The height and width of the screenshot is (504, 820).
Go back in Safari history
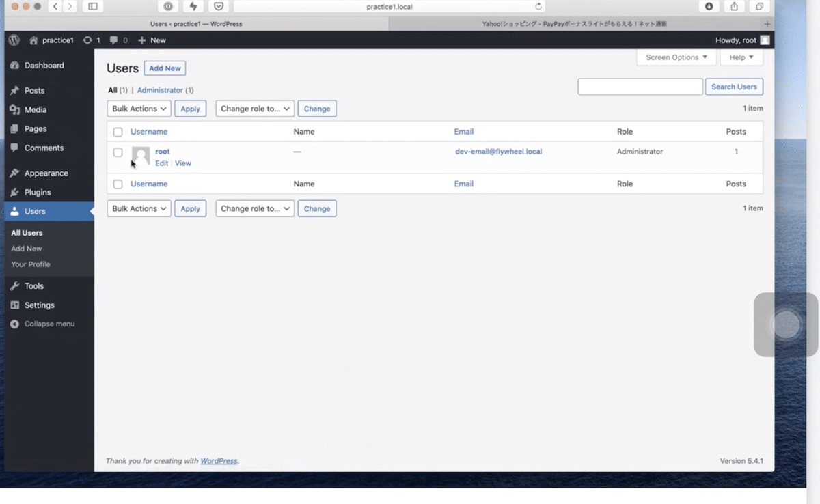click(55, 6)
